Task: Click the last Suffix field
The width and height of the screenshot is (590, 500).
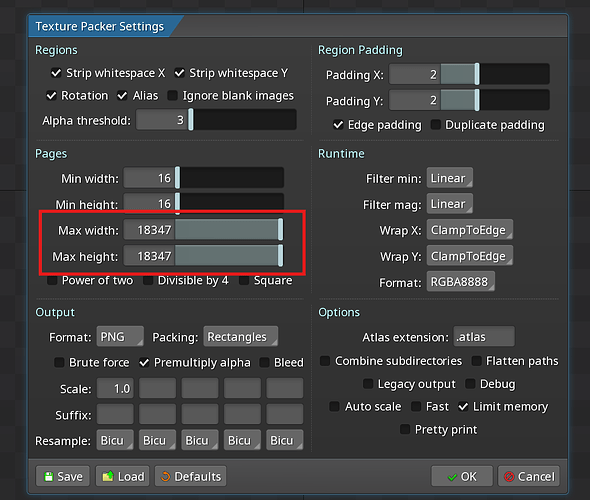Action: pos(285,414)
